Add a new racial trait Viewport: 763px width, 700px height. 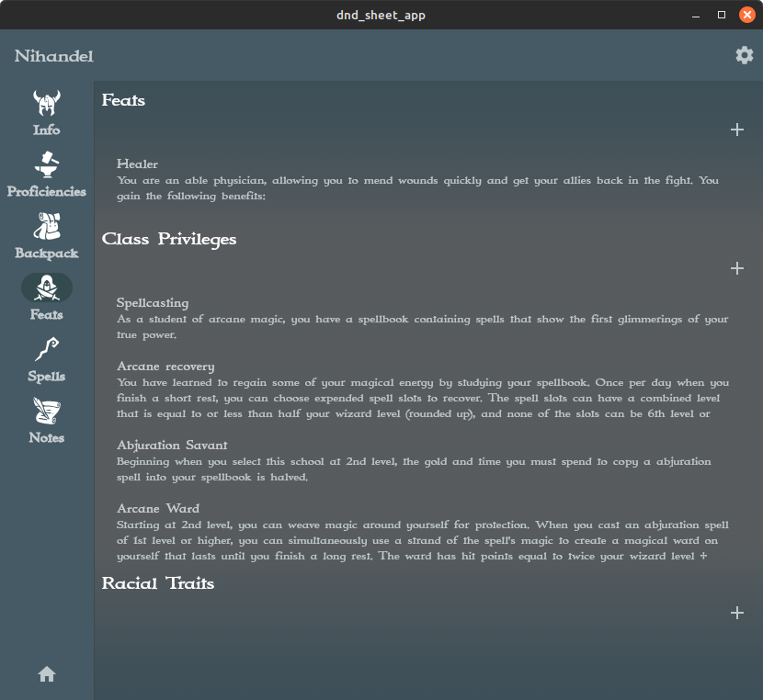click(736, 612)
